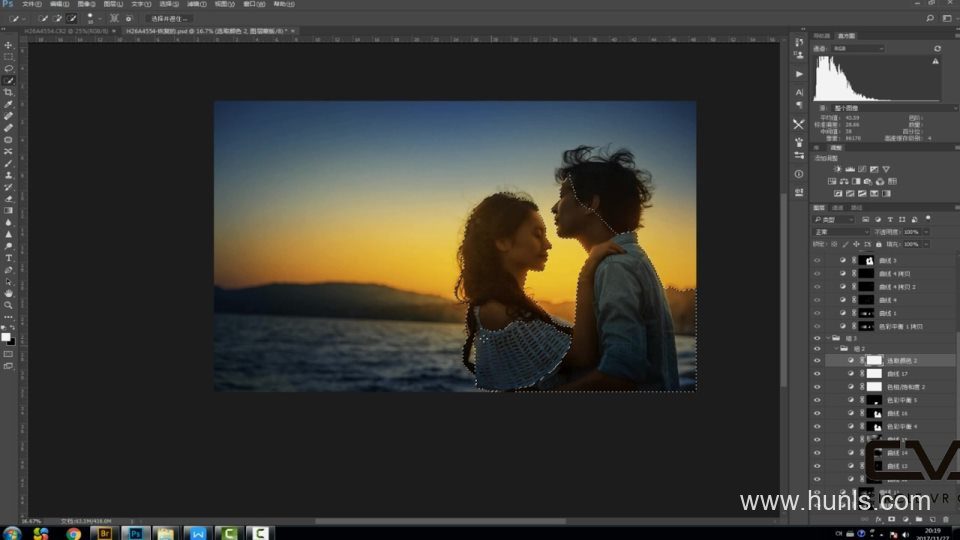Select the Hand tool
Image resolution: width=960 pixels, height=540 pixels.
coord(8,293)
